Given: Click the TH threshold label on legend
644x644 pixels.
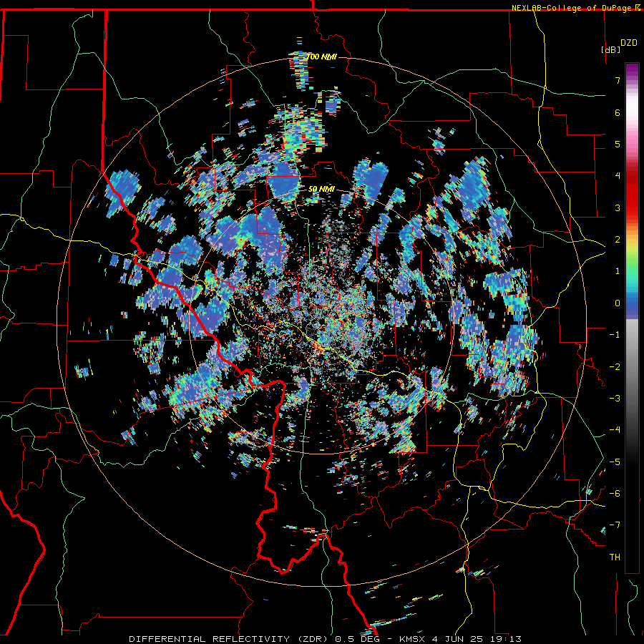Looking at the screenshot, I should coord(615,557).
